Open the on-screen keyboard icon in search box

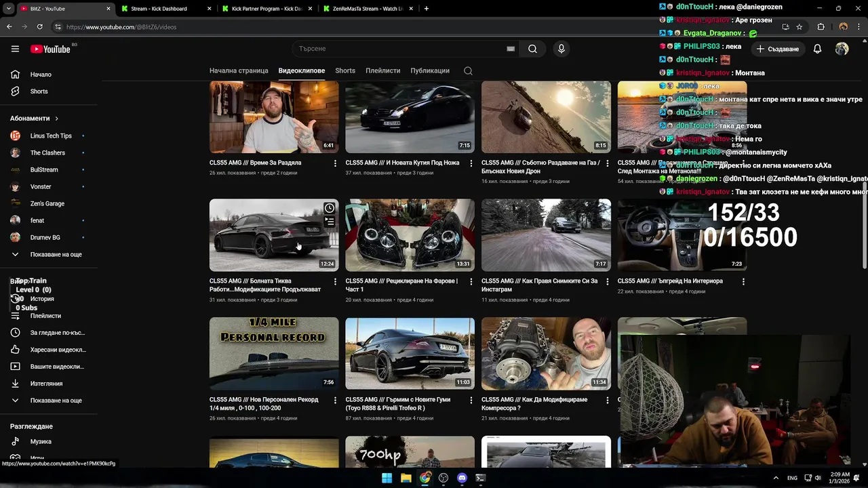pyautogui.click(x=511, y=49)
